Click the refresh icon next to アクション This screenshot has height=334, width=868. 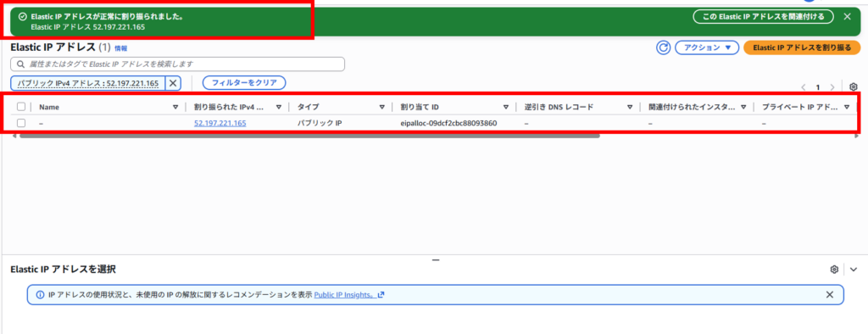pos(663,47)
